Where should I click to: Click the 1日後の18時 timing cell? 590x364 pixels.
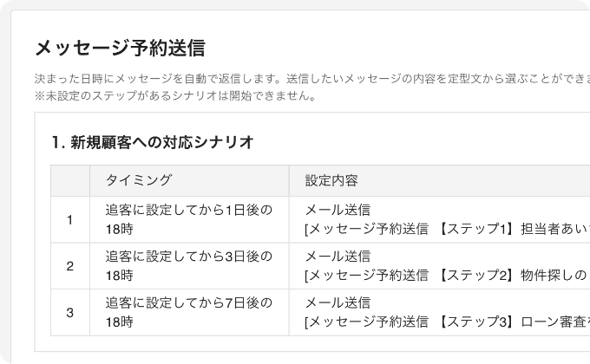pos(189,219)
